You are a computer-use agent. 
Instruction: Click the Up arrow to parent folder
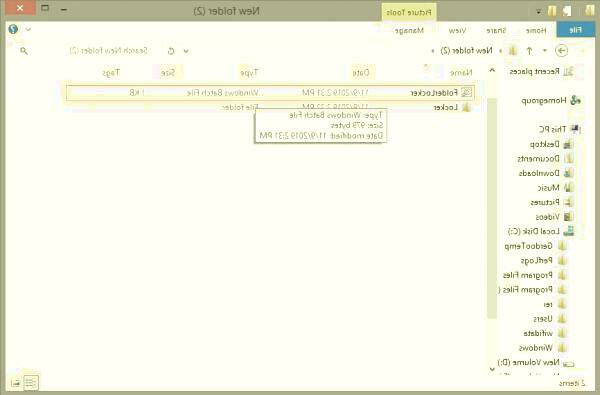click(x=529, y=51)
